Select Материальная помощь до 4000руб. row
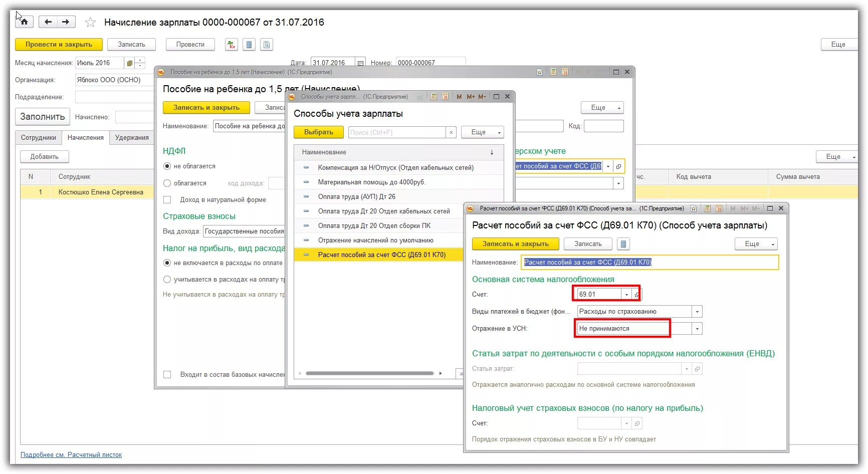 pos(399,182)
